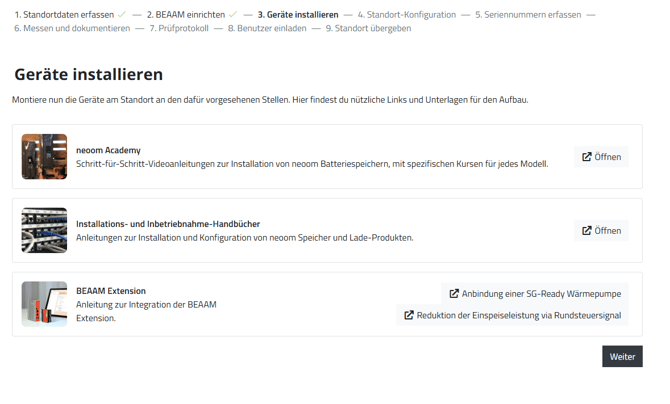The width and height of the screenshot is (670, 404).
Task: Click the neoom Academy card title
Action: coord(108,150)
